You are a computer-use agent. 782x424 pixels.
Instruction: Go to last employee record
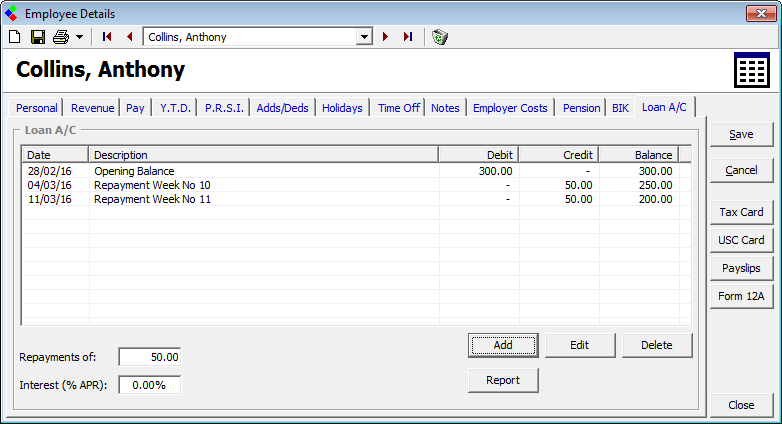pyautogui.click(x=408, y=37)
